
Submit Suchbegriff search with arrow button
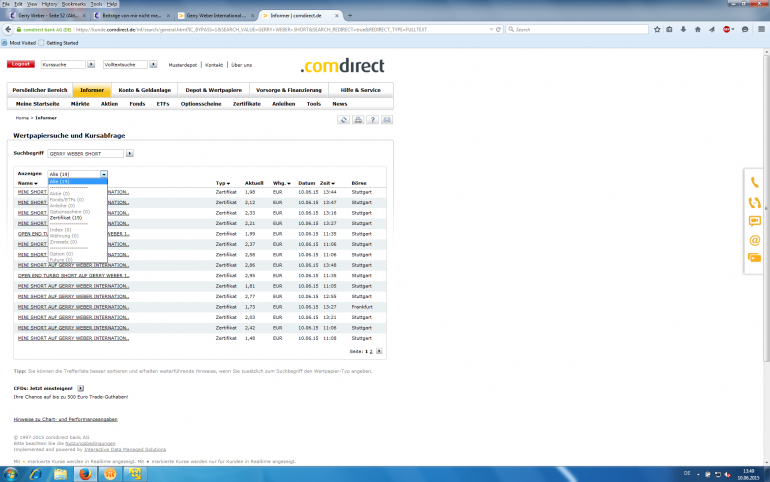pyautogui.click(x=130, y=154)
